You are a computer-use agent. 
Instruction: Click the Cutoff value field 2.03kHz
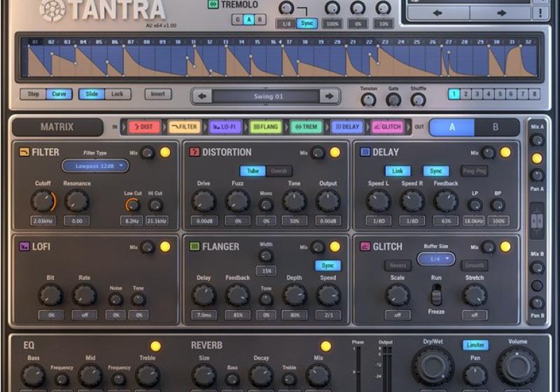pos(43,221)
